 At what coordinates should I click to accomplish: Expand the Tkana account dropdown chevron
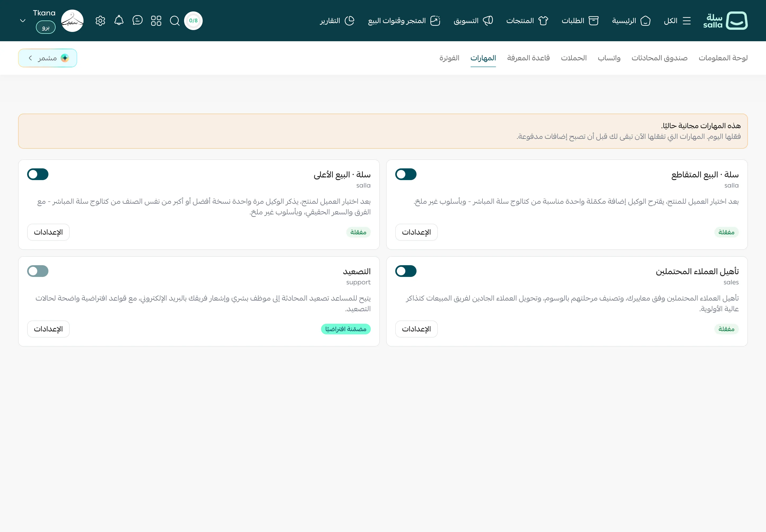click(x=23, y=21)
